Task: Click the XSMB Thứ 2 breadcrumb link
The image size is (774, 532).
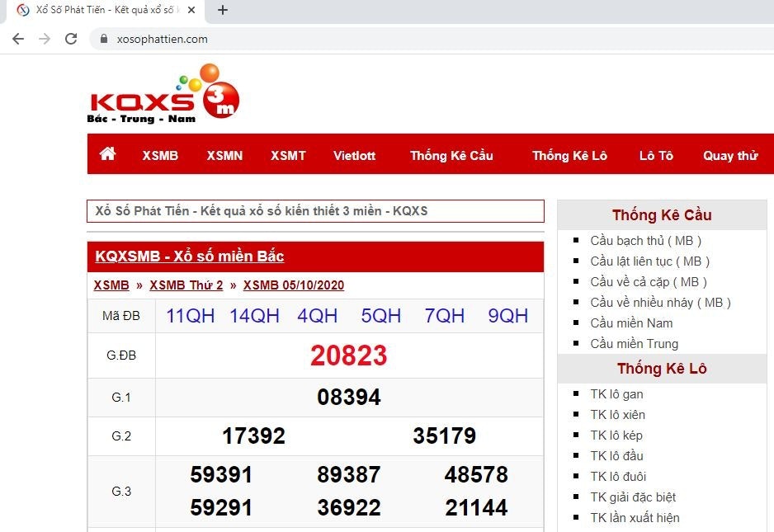Action: point(186,285)
